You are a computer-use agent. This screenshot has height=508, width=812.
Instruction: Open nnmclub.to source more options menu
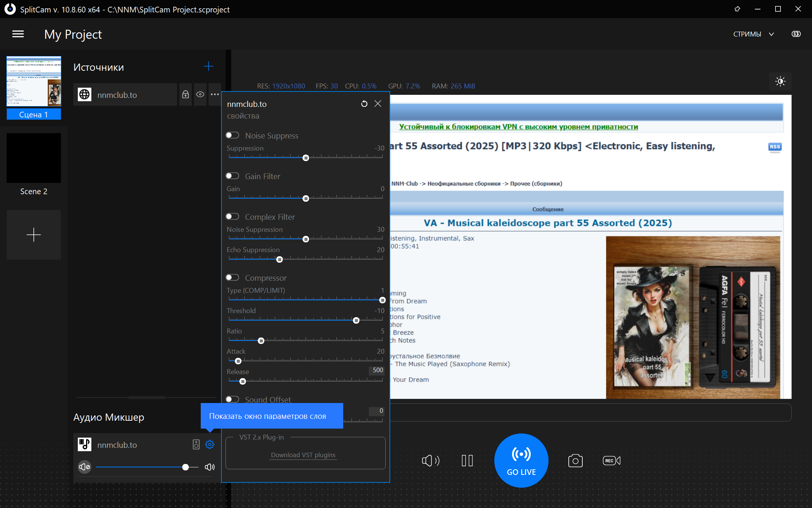pos(215,94)
